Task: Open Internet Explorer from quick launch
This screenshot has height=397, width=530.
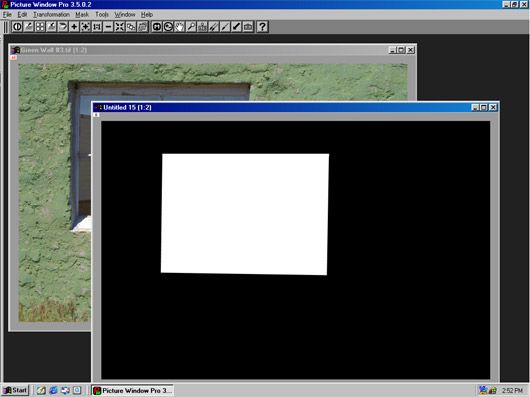Action: (53, 390)
